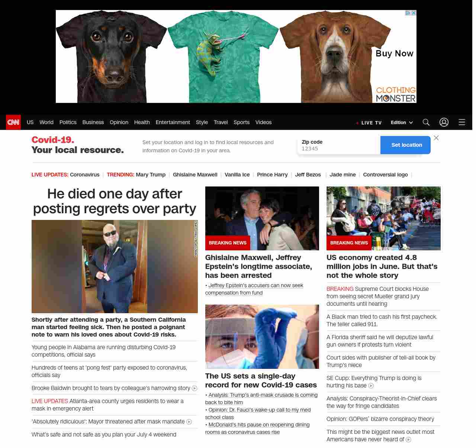Open the search magnifier icon

click(426, 122)
